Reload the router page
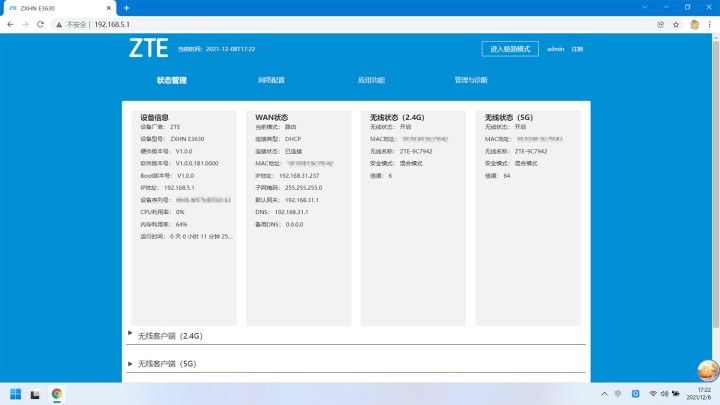The width and height of the screenshot is (720, 405). tap(40, 24)
